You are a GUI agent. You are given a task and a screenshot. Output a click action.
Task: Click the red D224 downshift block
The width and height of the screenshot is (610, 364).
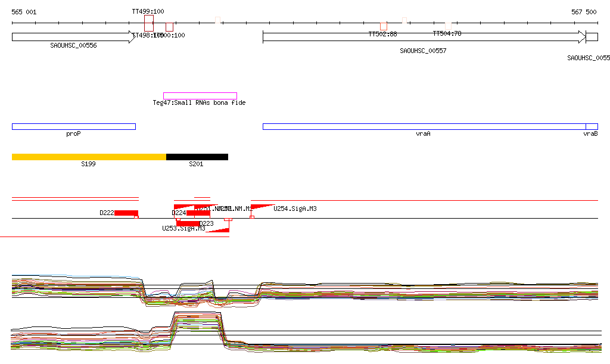tap(198, 213)
